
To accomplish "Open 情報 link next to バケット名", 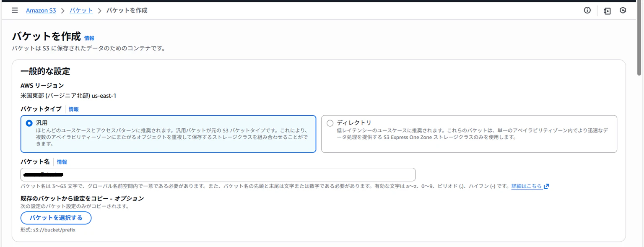I will click(x=62, y=162).
